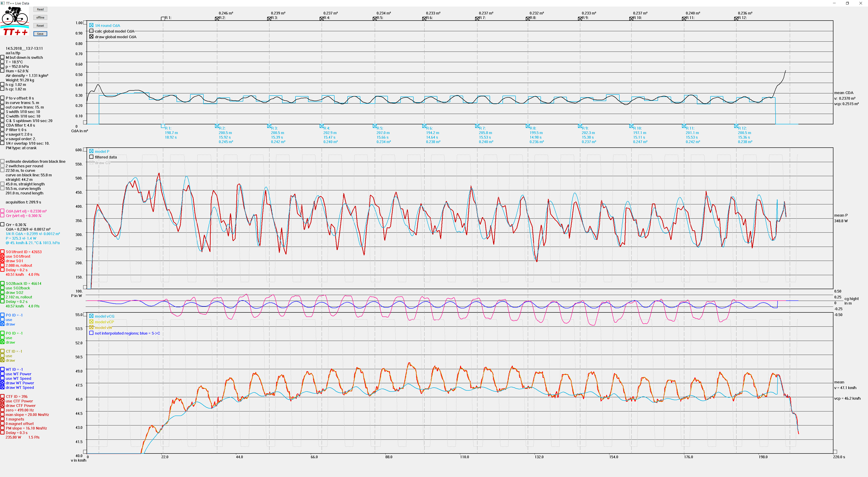Screen dimensions: 868x477
Task: Check the zero = 499.00 Hz box
Action: tap(2, 410)
